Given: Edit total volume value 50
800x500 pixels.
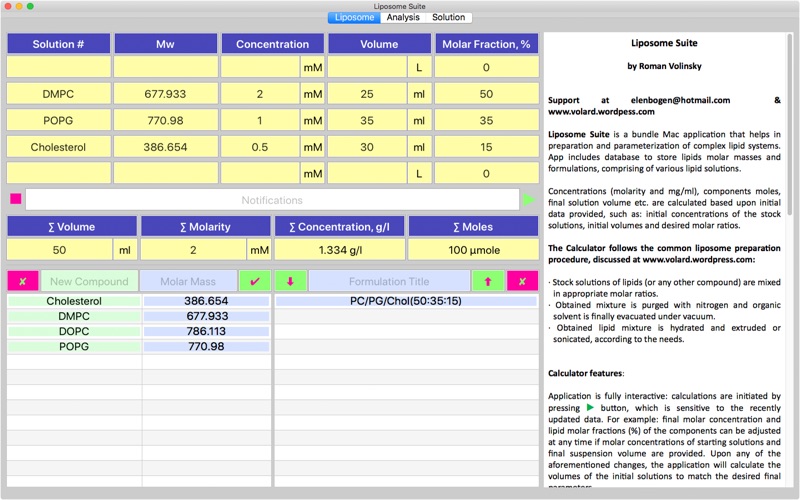Looking at the screenshot, I should (x=59, y=250).
